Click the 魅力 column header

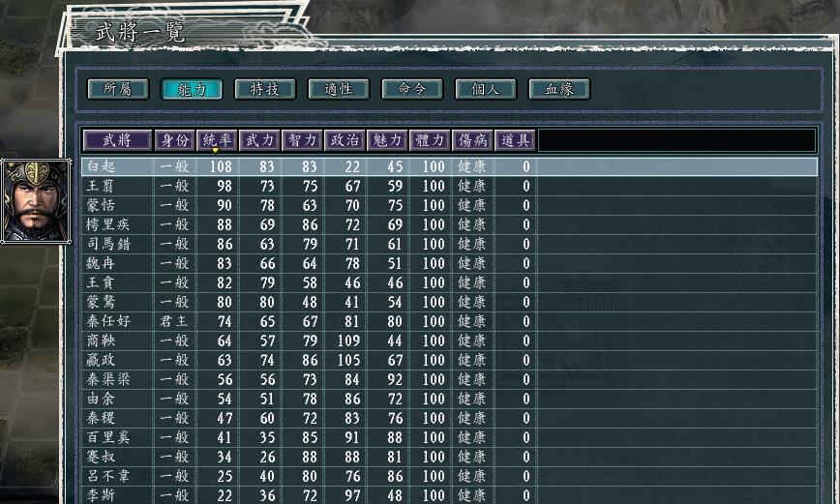[387, 140]
